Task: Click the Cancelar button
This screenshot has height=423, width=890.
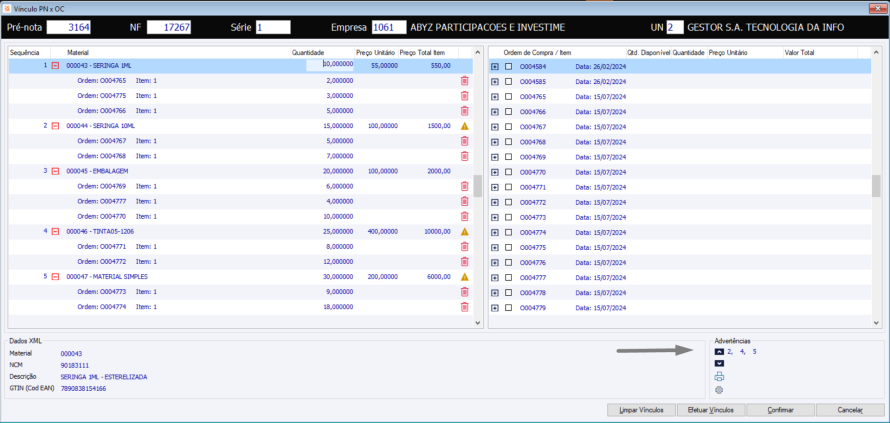Action: click(x=850, y=410)
